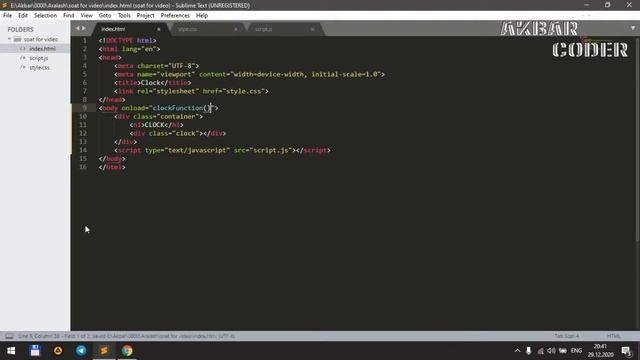640x360 pixels.
Task: Click the 'container' class value on line 10
Action: pos(178,116)
